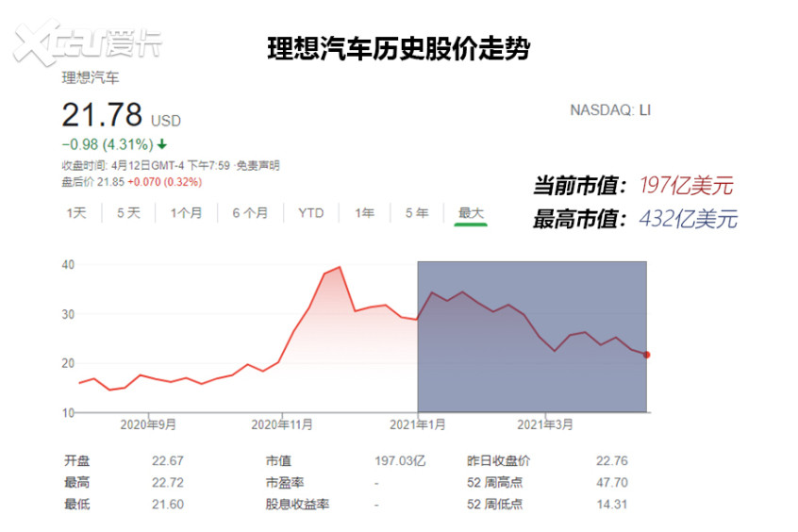Select the 5天 time range tab
Screen dimensions: 798x532
pos(128,213)
